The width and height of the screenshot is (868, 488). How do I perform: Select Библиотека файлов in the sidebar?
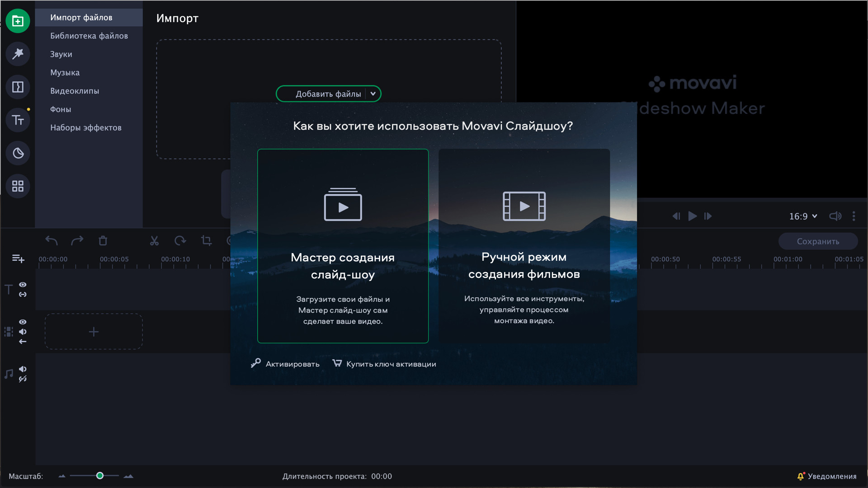89,36
